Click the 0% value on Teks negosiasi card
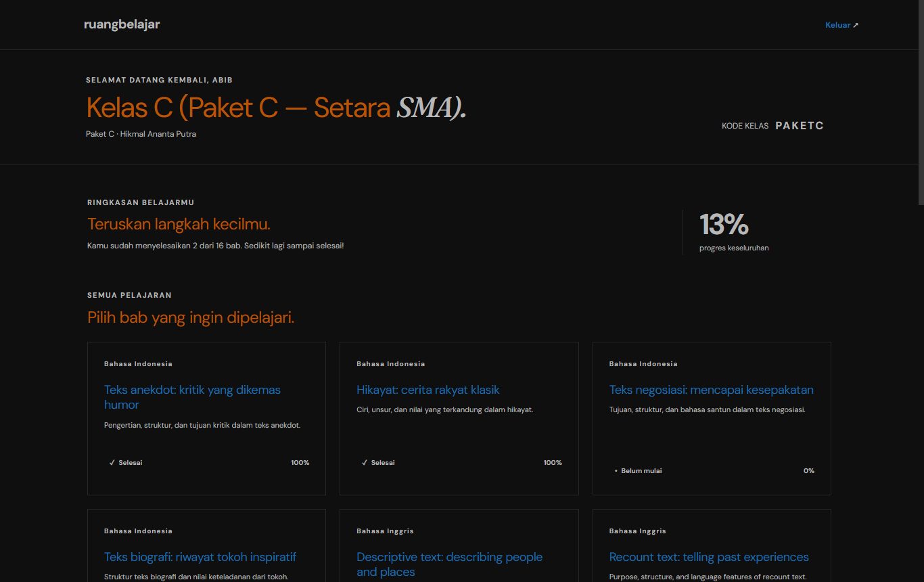Screen dimensions: 924x582 [x=809, y=471]
